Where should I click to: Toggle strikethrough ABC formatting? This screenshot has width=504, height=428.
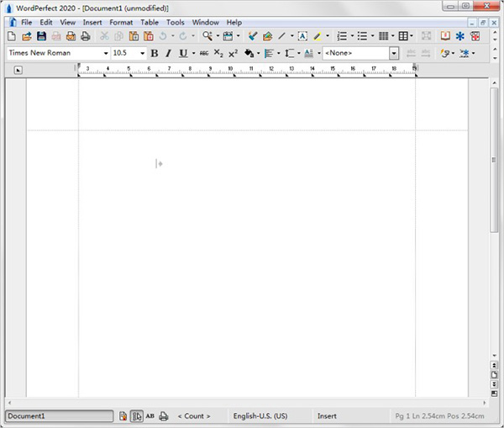[204, 53]
